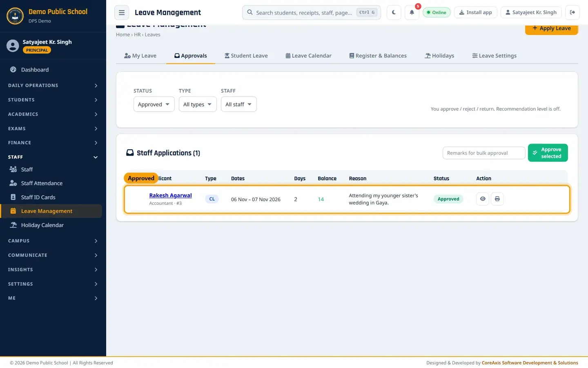
Task: Click the Remarks for bulk approval field
Action: pyautogui.click(x=484, y=153)
